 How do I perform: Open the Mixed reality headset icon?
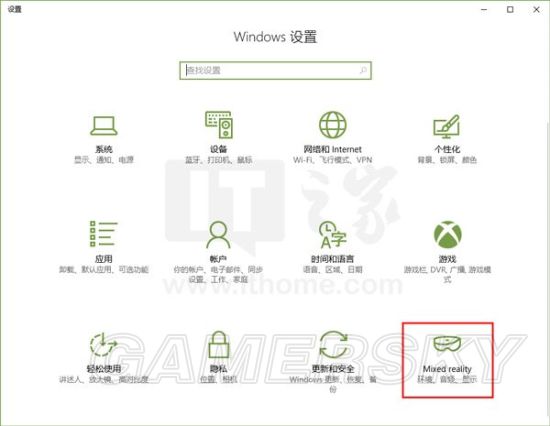point(447,344)
